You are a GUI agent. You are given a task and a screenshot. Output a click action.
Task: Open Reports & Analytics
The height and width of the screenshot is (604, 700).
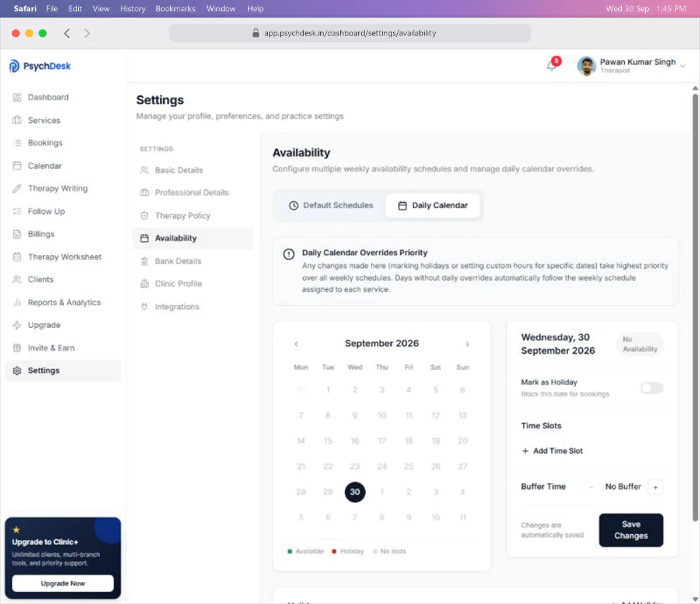coord(63,302)
